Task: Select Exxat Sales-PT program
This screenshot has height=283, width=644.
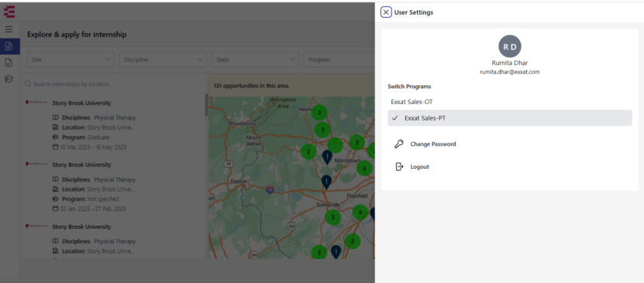Action: pos(510,118)
